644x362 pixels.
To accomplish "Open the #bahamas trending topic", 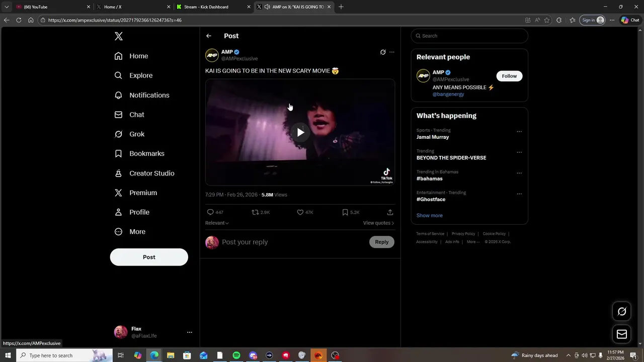I will [x=430, y=178].
